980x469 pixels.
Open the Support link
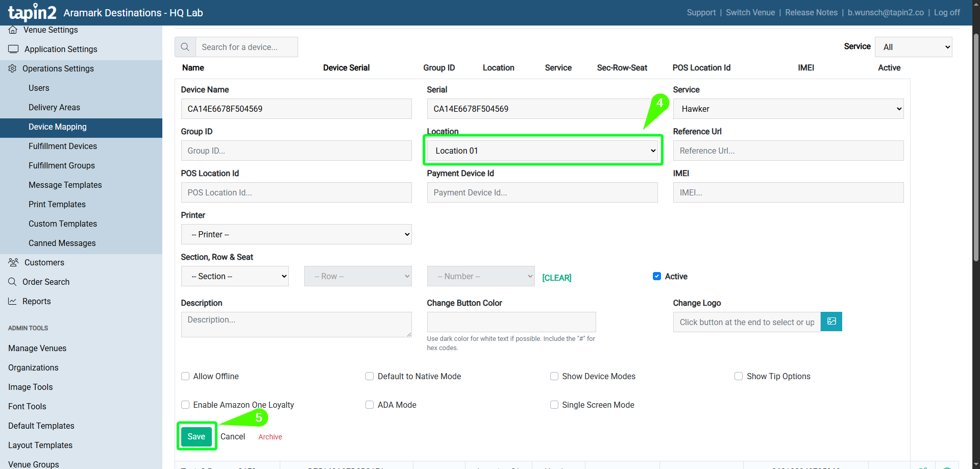coord(701,12)
